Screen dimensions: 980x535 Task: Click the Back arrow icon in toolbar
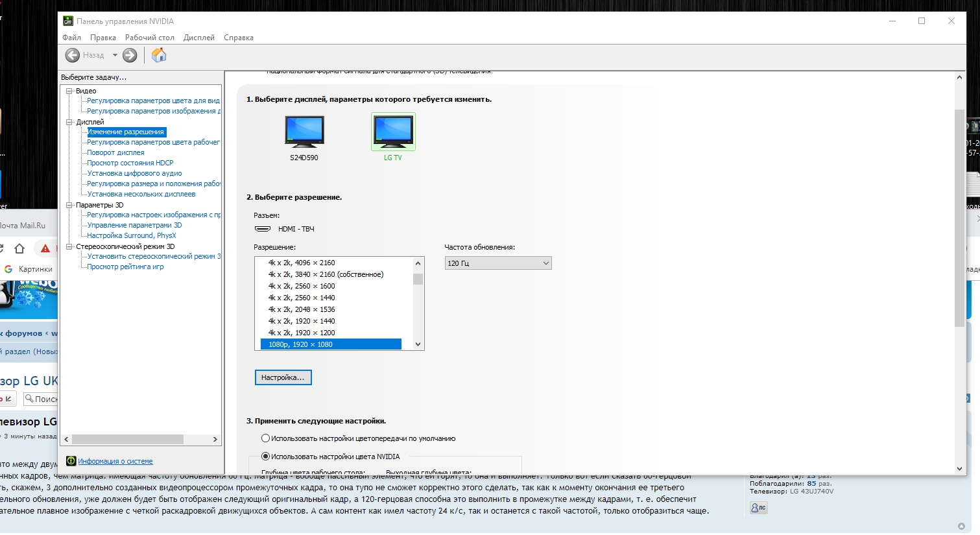[73, 56]
